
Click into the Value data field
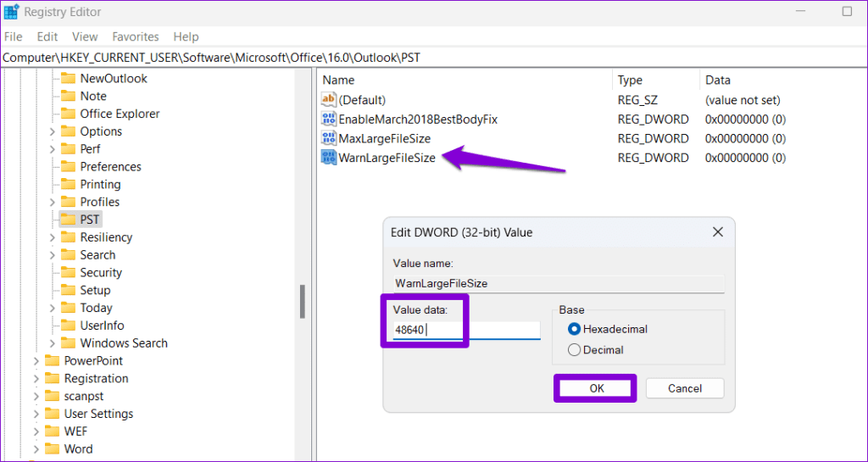point(466,331)
